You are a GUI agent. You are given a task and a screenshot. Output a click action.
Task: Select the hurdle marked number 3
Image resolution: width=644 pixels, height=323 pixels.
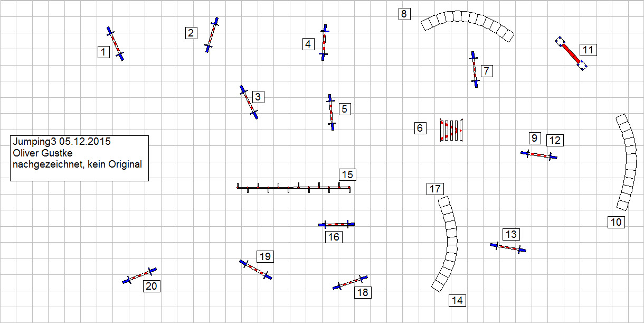click(x=249, y=102)
